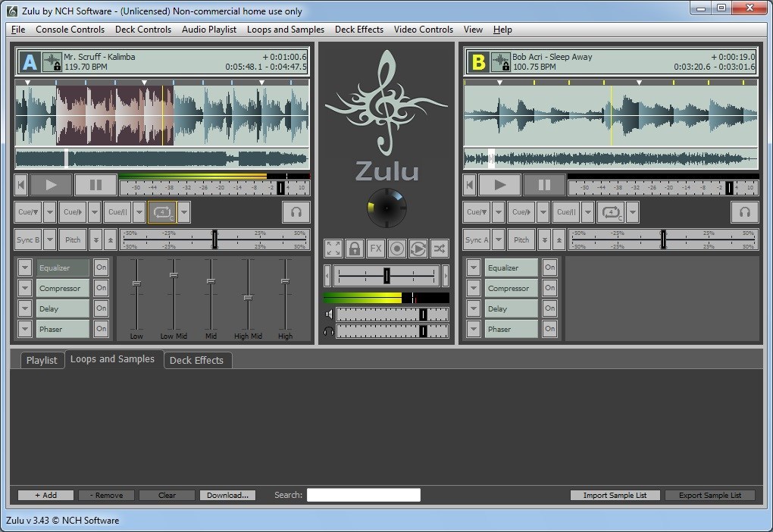
Task: Click the shuffle icon in the center panel
Action: 440,248
